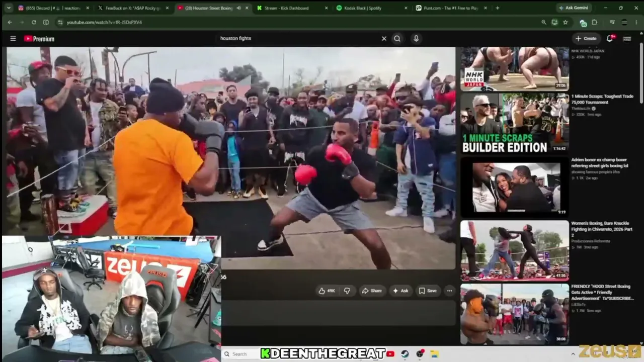Open the YouTube icon in the taskbar
Image resolution: width=644 pixels, height=362 pixels.
point(390,354)
